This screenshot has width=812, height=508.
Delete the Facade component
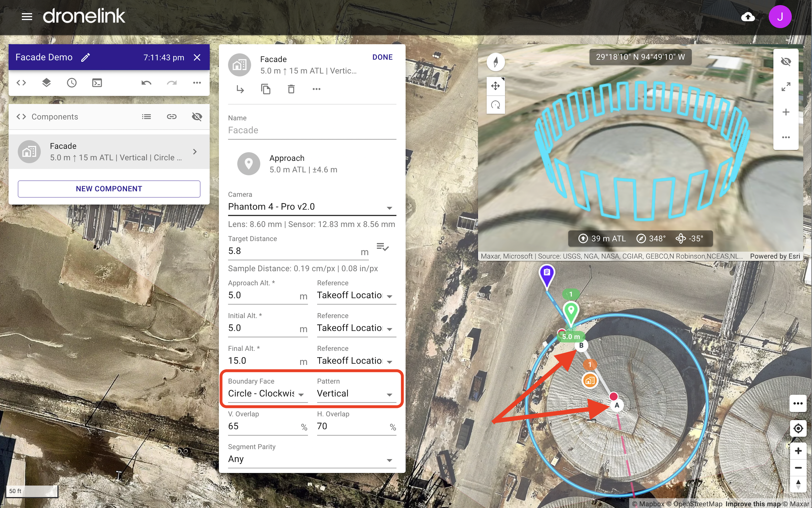click(291, 89)
